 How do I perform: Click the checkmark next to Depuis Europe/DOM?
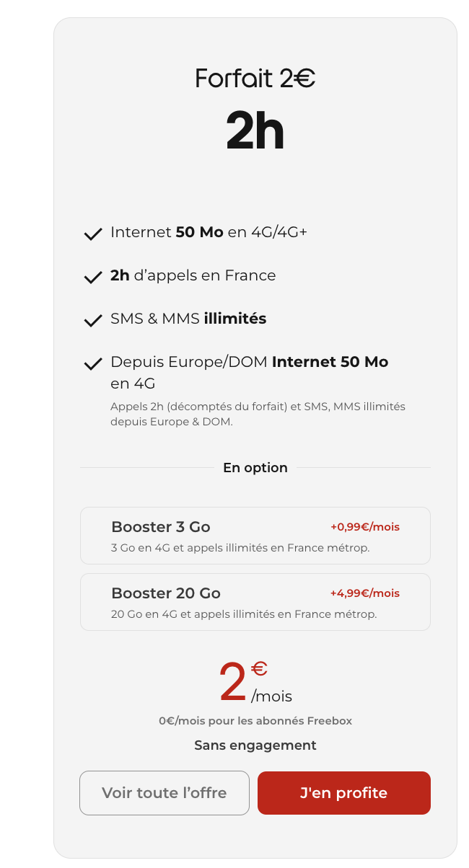point(92,364)
